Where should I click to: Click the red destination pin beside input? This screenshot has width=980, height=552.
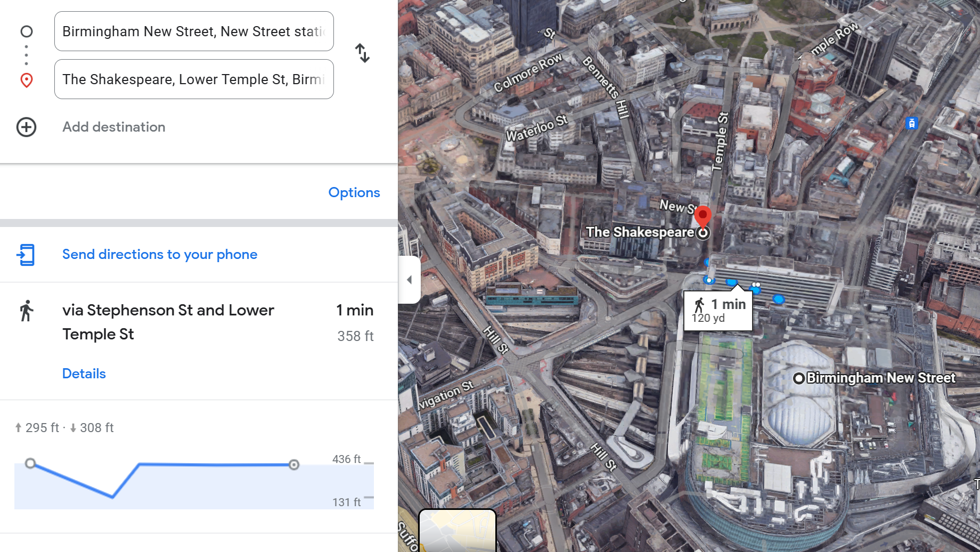pos(26,80)
